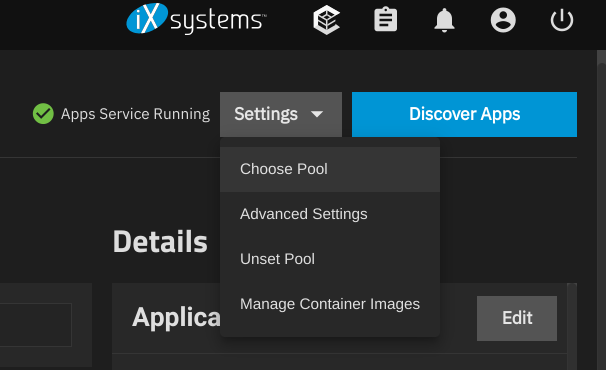
Task: Open the alerts bell icon
Action: pyautogui.click(x=444, y=20)
